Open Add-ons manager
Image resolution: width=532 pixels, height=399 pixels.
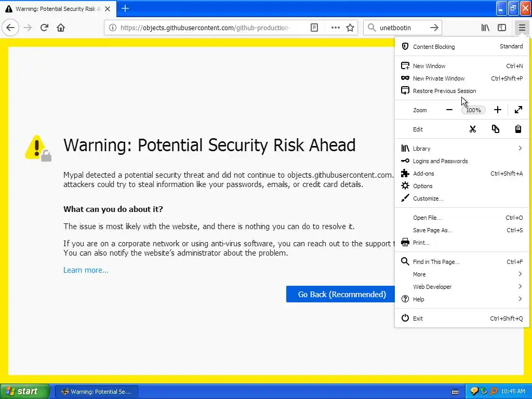pyautogui.click(x=462, y=174)
